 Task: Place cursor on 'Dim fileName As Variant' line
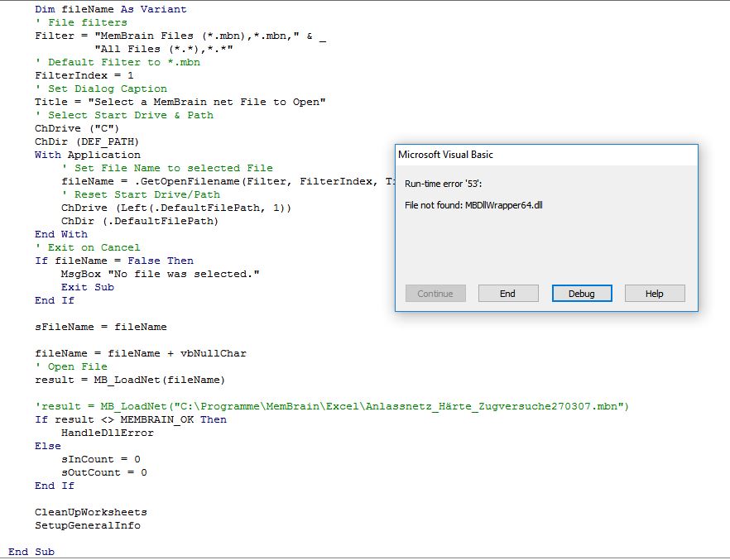[x=111, y=9]
